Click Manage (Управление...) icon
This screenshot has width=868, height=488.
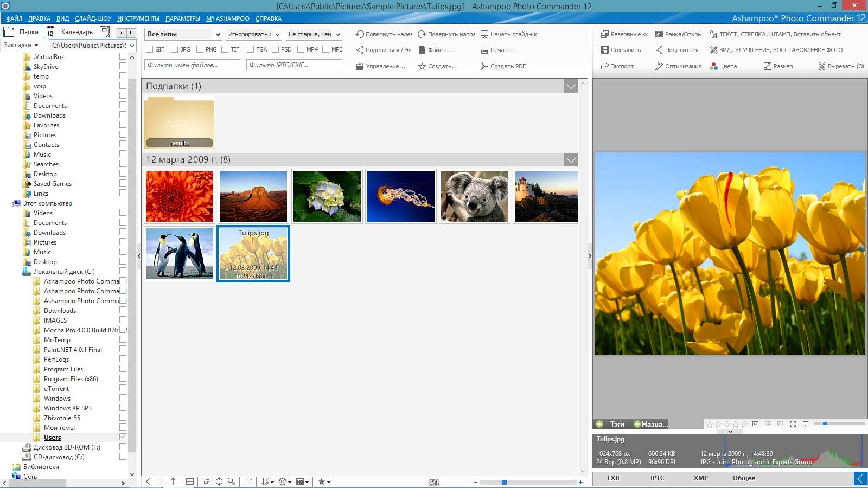359,66
